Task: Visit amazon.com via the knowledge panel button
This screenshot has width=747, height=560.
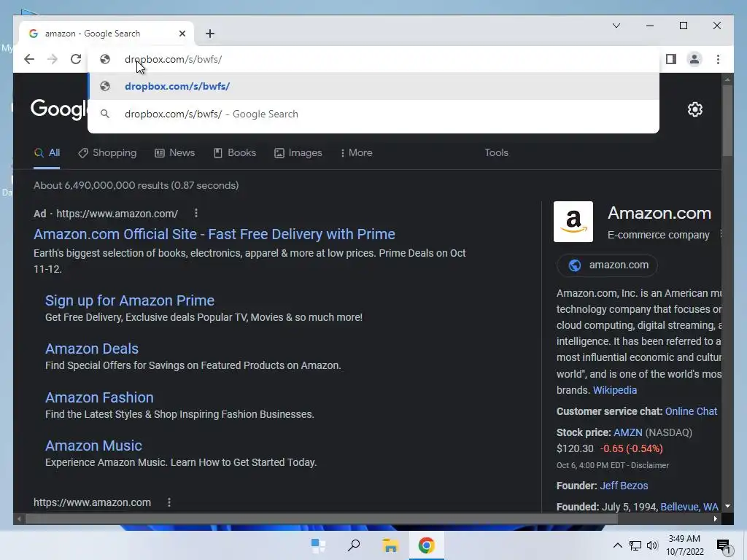Action: [608, 265]
